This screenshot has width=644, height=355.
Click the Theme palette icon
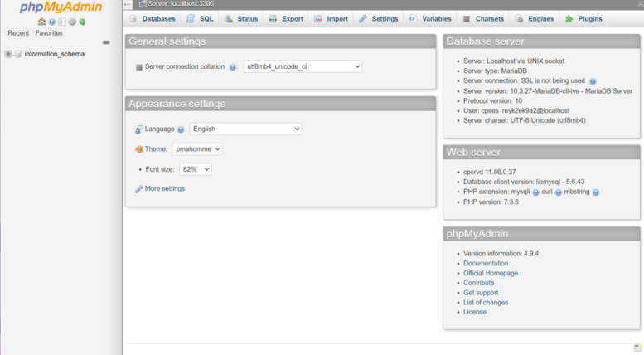[x=139, y=149]
